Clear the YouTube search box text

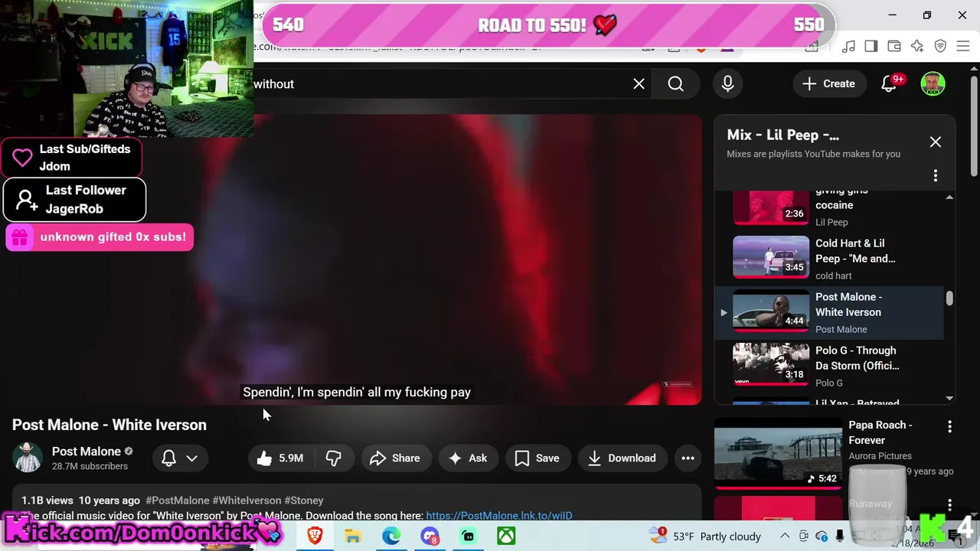tap(639, 83)
